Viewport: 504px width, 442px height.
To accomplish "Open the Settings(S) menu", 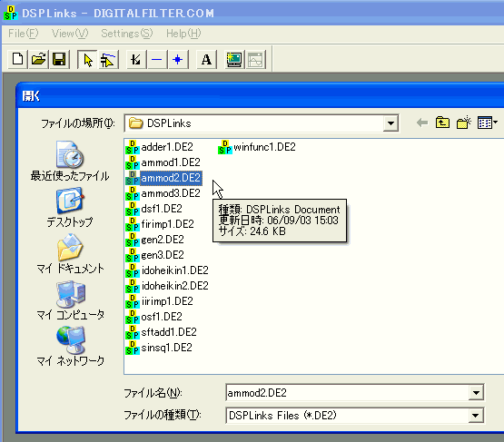I will click(127, 34).
